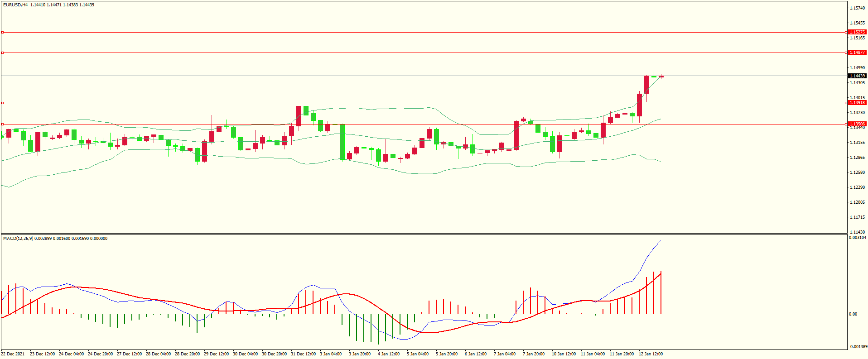868x359 pixels.
Task: Click the 5 Jan 04:00 time label
Action: pyautogui.click(x=418, y=354)
